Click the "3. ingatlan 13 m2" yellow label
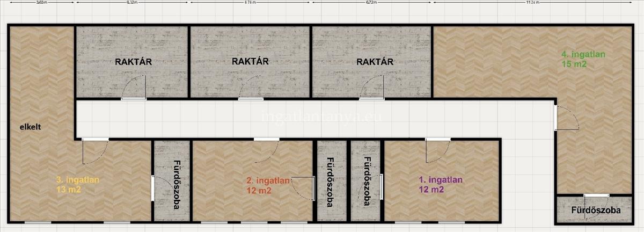The height and width of the screenshot is (232, 644). 78,184
